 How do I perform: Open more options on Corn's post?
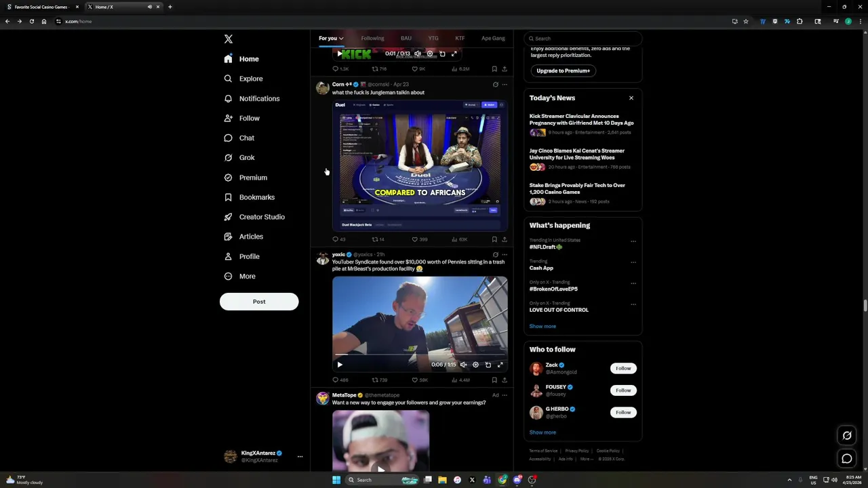pos(504,85)
